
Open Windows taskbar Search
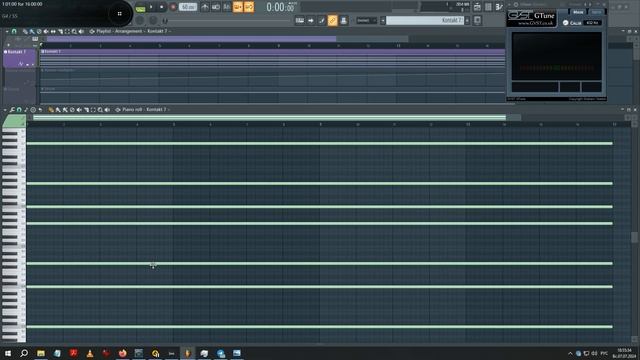24,353
